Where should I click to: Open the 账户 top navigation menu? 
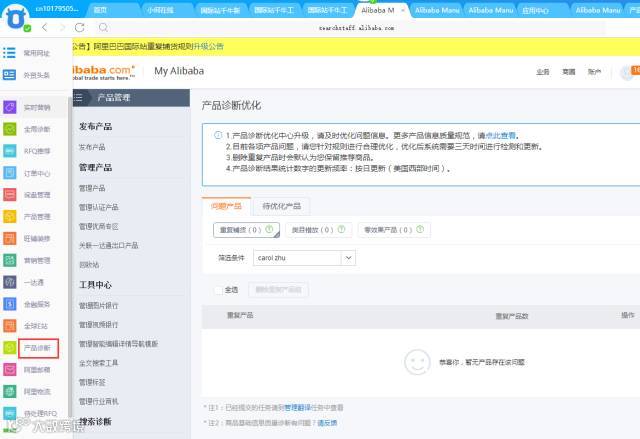pyautogui.click(x=594, y=72)
